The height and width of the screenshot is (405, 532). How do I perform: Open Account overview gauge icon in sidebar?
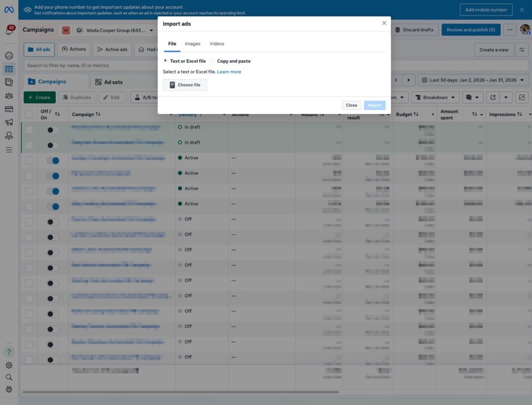click(9, 56)
